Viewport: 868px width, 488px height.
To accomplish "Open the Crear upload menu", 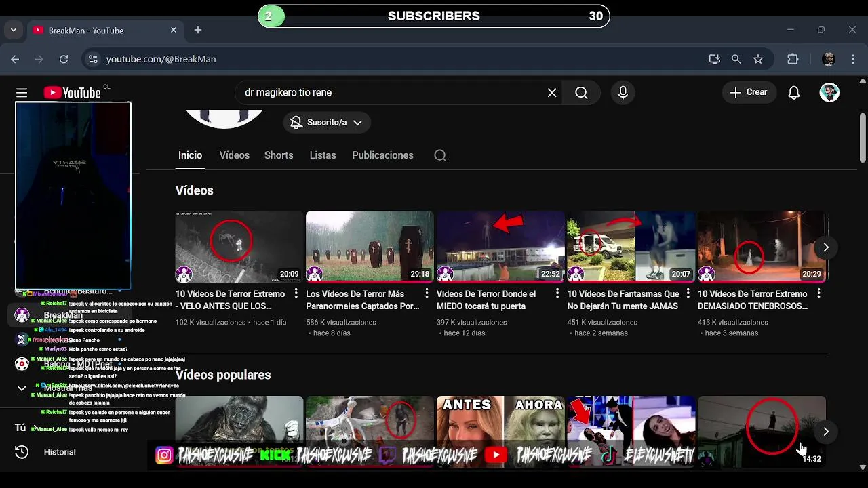I will point(749,92).
